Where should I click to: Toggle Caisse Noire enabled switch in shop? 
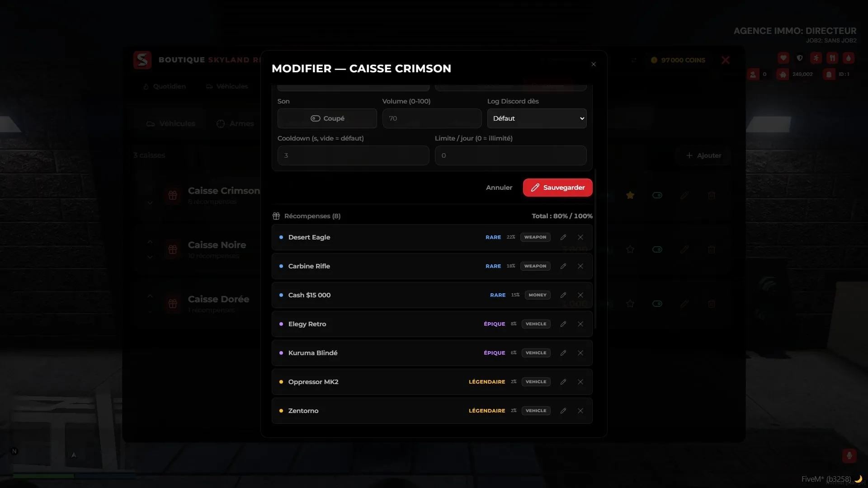coord(657,249)
